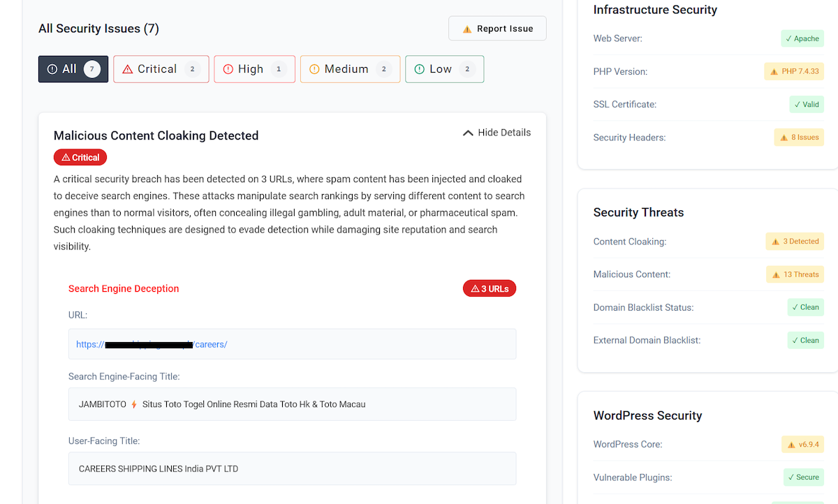The width and height of the screenshot is (838, 504).
Task: Filter by High severity issues
Action: 255,69
